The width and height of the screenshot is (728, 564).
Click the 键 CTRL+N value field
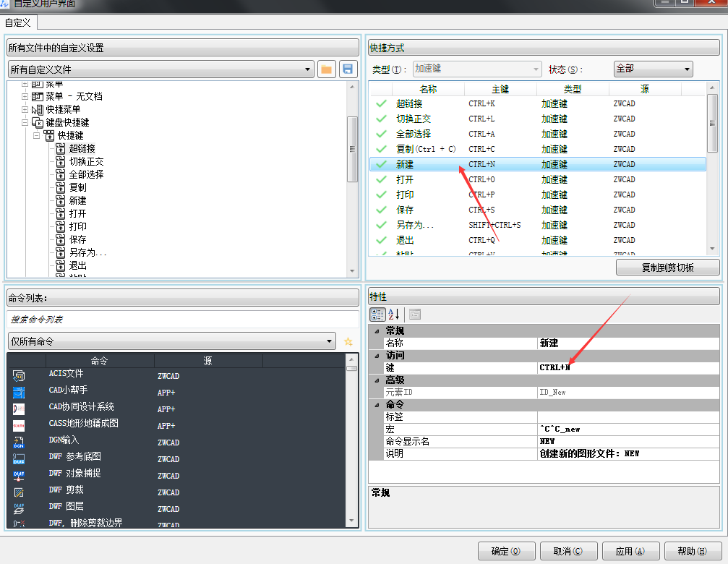(629, 367)
